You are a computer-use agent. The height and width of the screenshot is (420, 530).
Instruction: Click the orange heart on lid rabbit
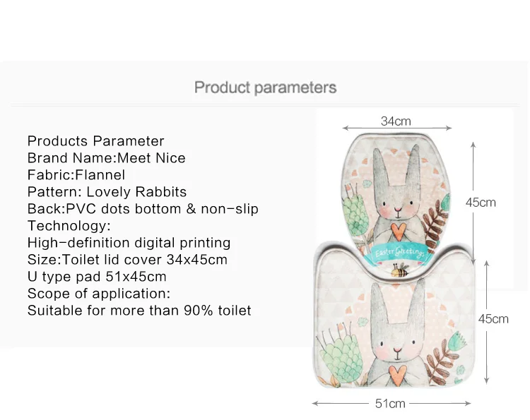coord(398,232)
